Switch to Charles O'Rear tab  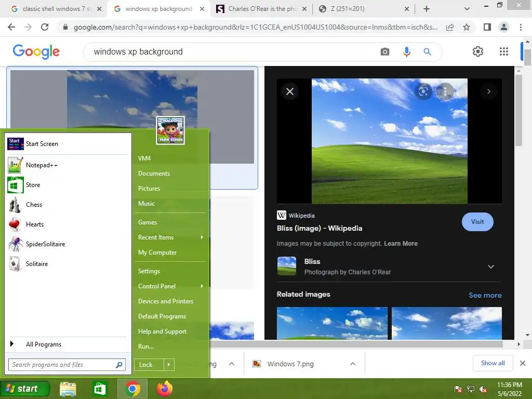[x=261, y=9]
